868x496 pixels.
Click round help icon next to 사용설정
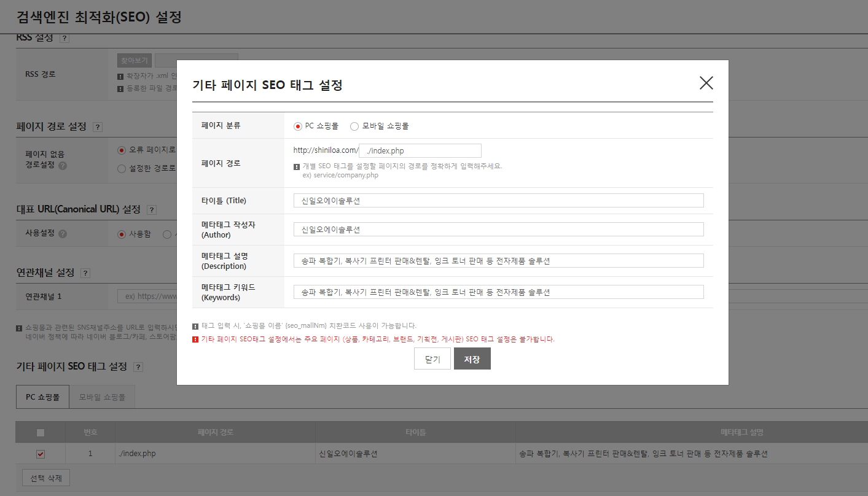pyautogui.click(x=63, y=234)
